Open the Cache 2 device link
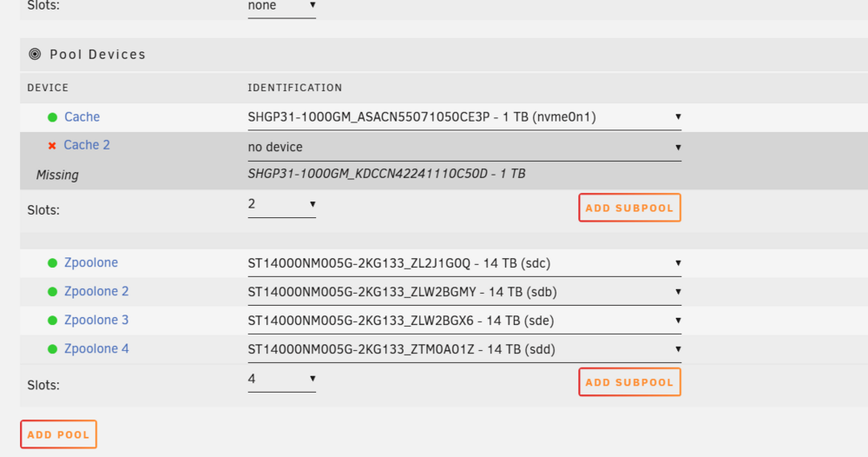Screen dimensions: 868x457 click(x=87, y=145)
